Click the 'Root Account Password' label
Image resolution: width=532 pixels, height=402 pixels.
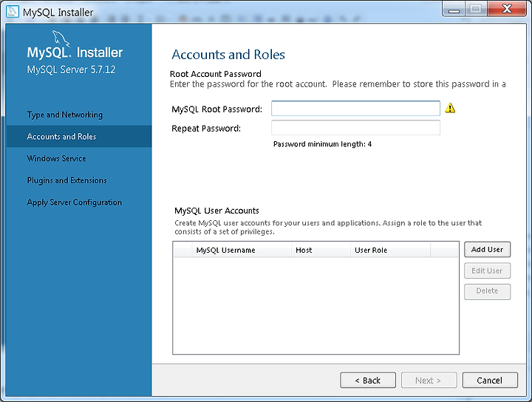click(216, 74)
